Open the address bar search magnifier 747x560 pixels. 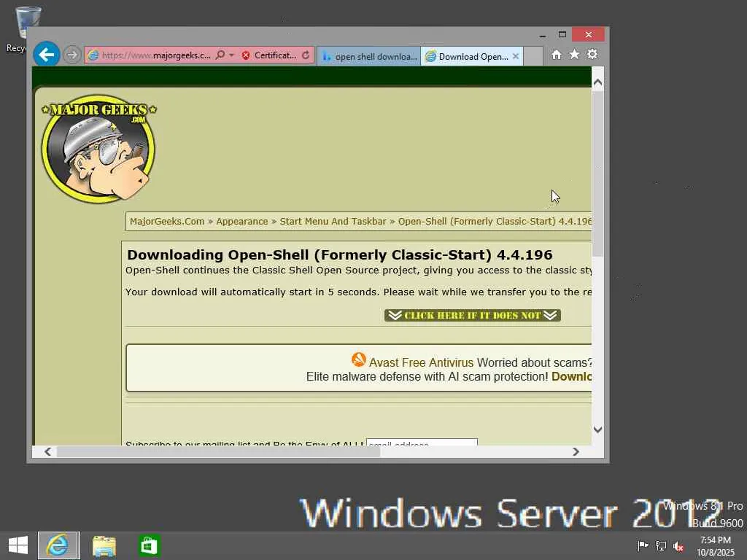click(220, 55)
